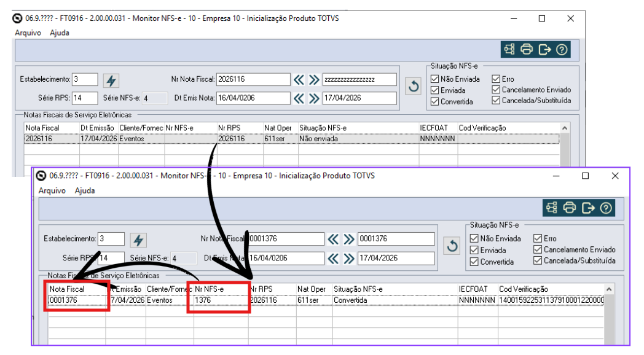
Task: Click second 0001376 range field in front window
Action: (x=396, y=239)
